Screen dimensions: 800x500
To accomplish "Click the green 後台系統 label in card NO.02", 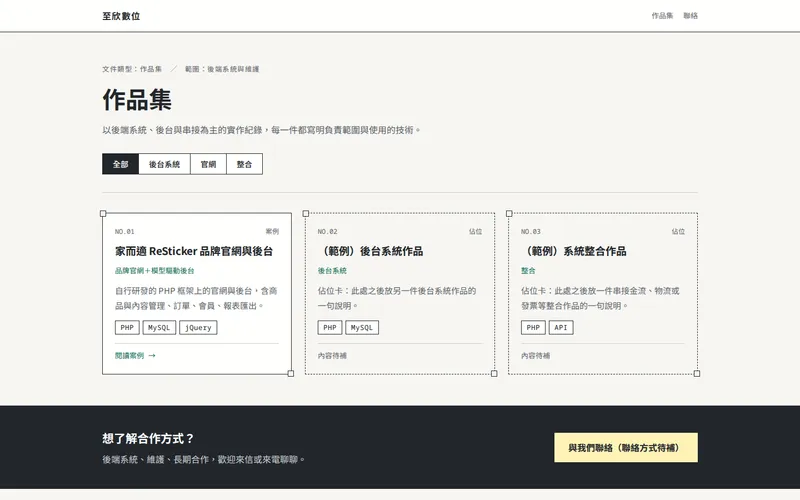I will coord(332,270).
